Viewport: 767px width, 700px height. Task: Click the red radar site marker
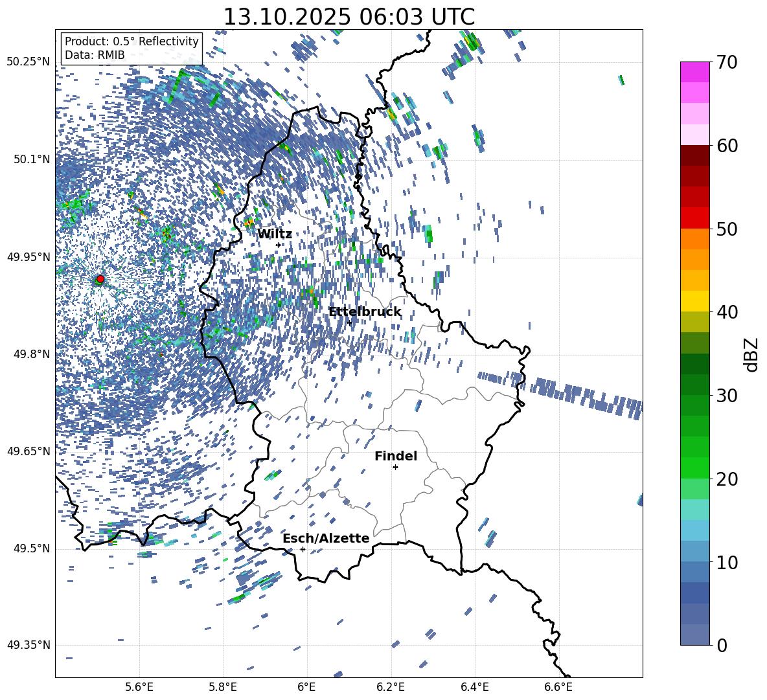pyautogui.click(x=100, y=279)
